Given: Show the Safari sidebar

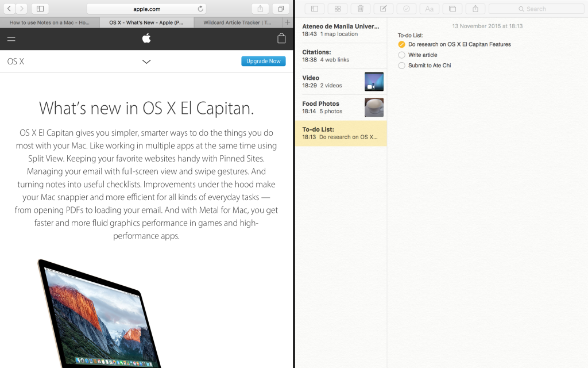Looking at the screenshot, I should pos(40,9).
